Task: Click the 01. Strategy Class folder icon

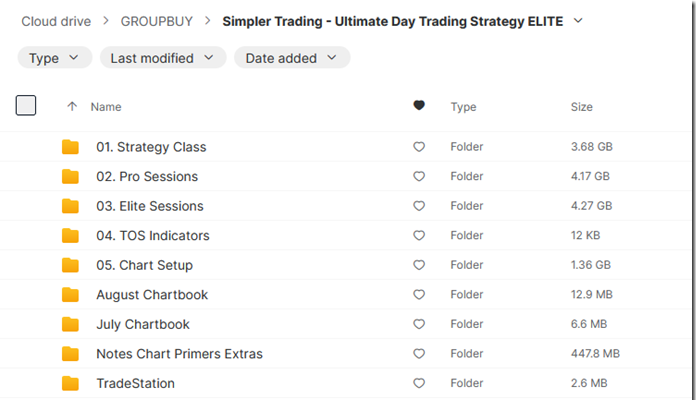Action: 70,147
